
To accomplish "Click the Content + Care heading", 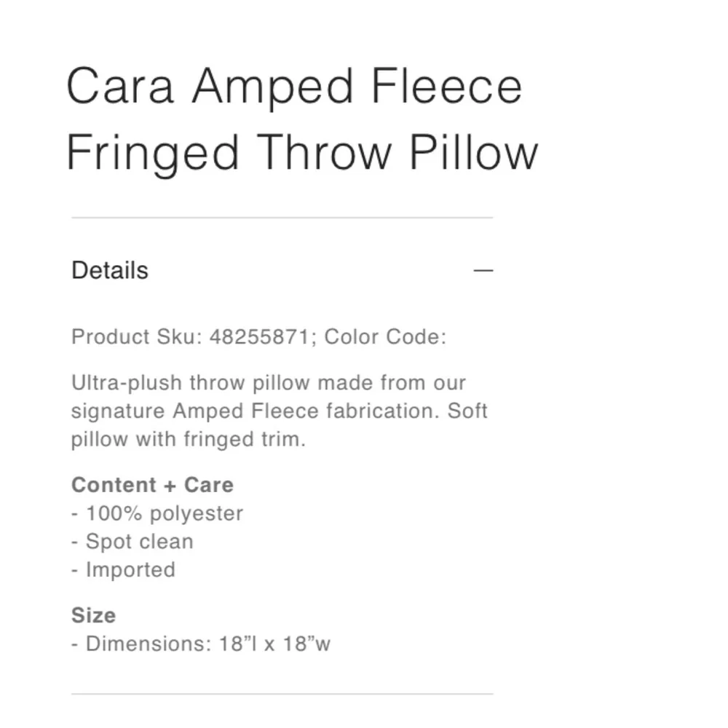I will click(152, 484).
